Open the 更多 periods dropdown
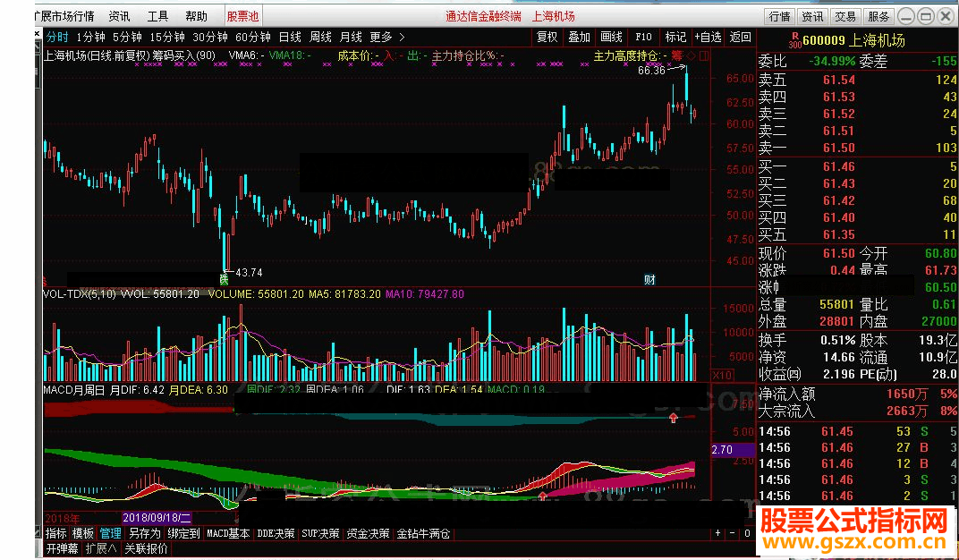 click(x=381, y=38)
